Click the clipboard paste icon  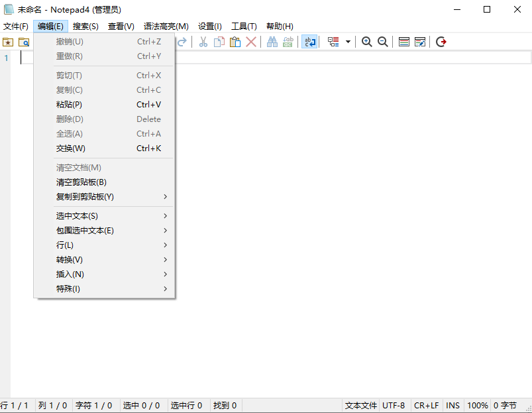click(235, 42)
